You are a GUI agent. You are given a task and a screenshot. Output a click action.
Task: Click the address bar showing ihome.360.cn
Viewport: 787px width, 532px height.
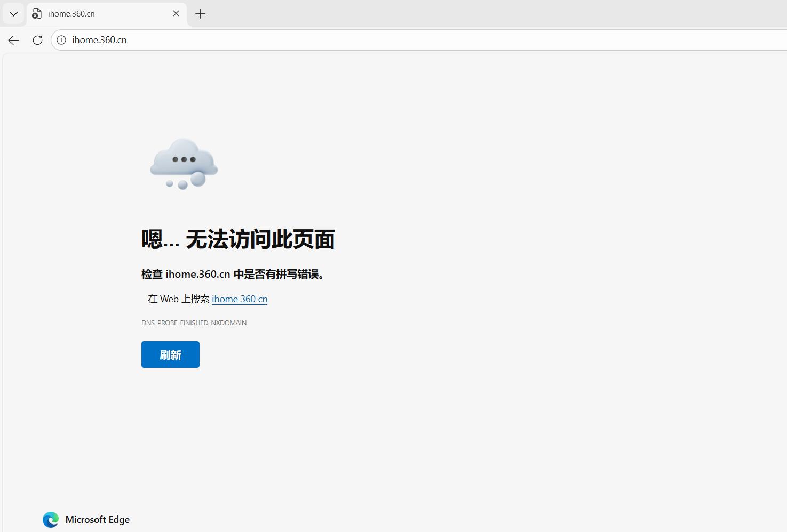click(160, 39)
